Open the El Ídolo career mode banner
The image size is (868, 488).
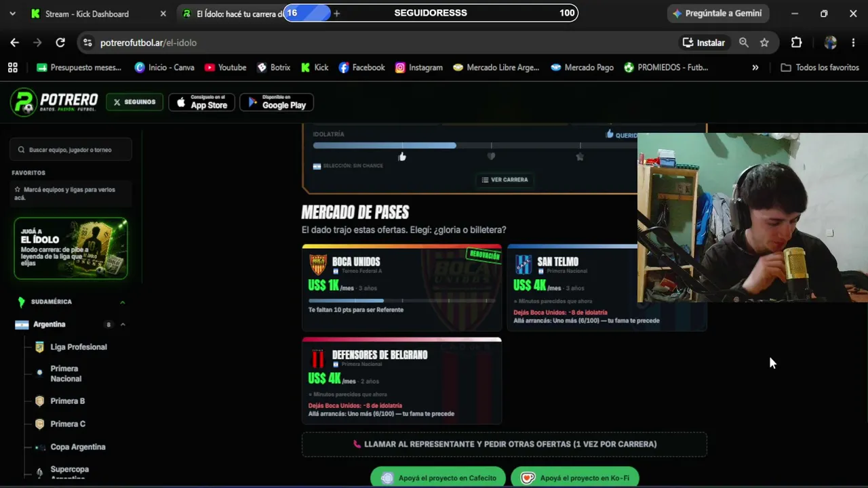click(x=71, y=249)
